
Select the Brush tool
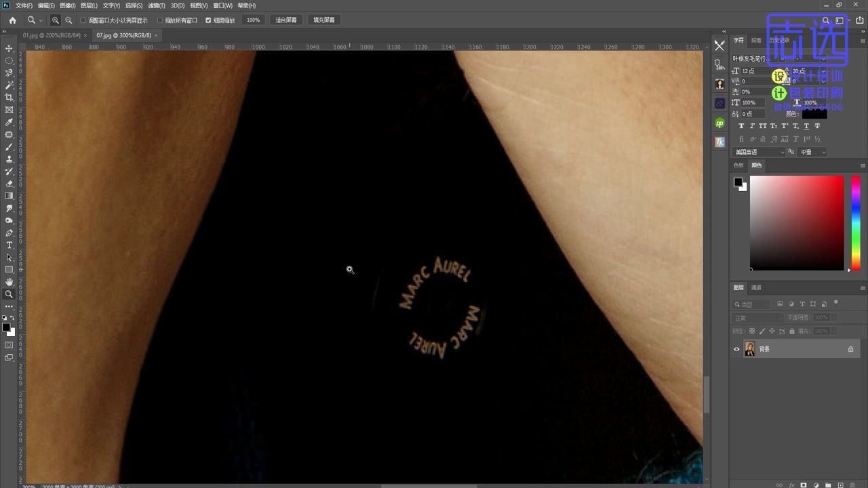coord(9,146)
